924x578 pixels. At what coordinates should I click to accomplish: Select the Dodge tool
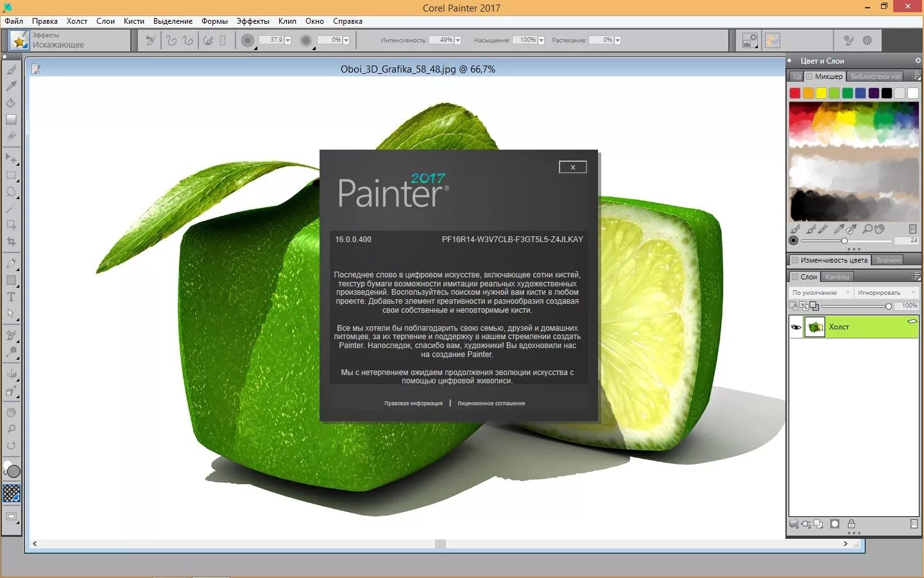point(11,352)
